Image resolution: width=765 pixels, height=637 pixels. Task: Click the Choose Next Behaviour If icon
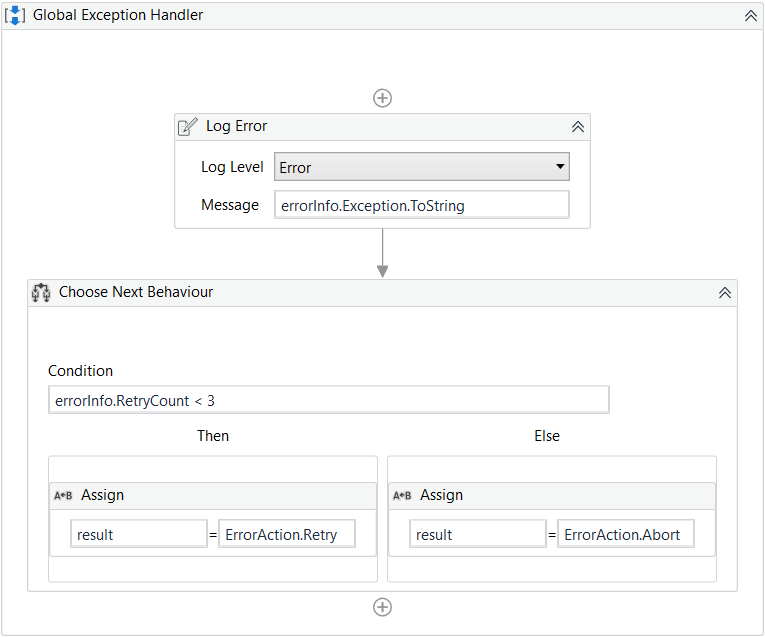point(42,293)
